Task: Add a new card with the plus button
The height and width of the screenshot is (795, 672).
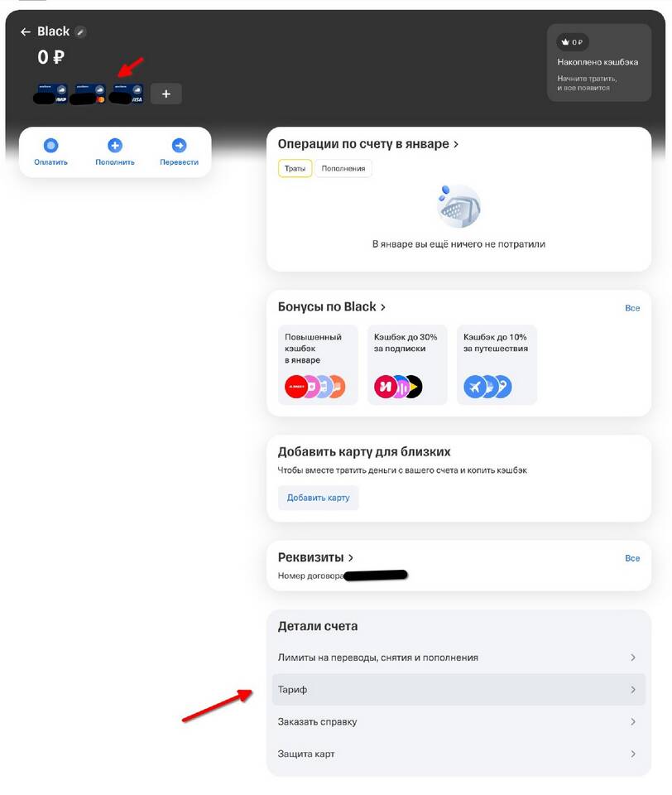Action: click(x=166, y=94)
